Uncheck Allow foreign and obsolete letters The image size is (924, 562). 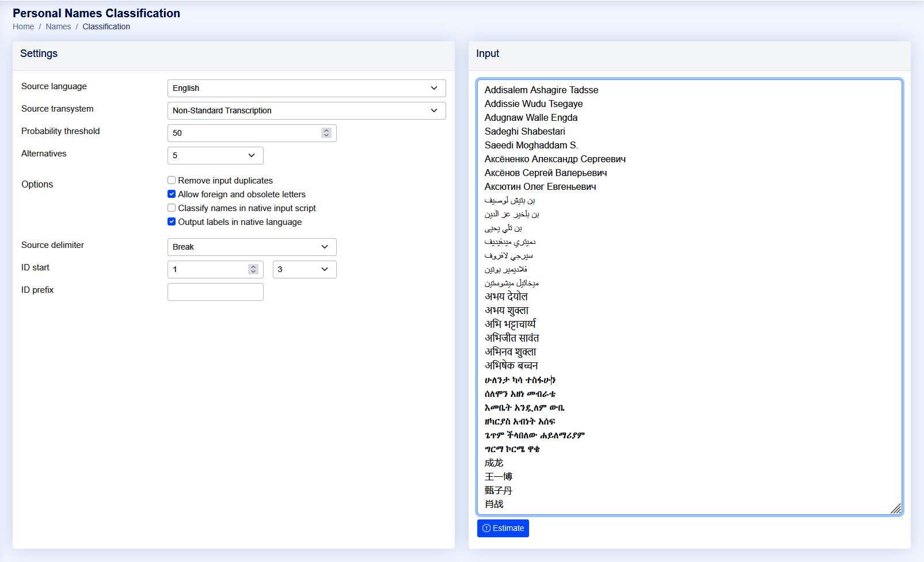point(172,194)
